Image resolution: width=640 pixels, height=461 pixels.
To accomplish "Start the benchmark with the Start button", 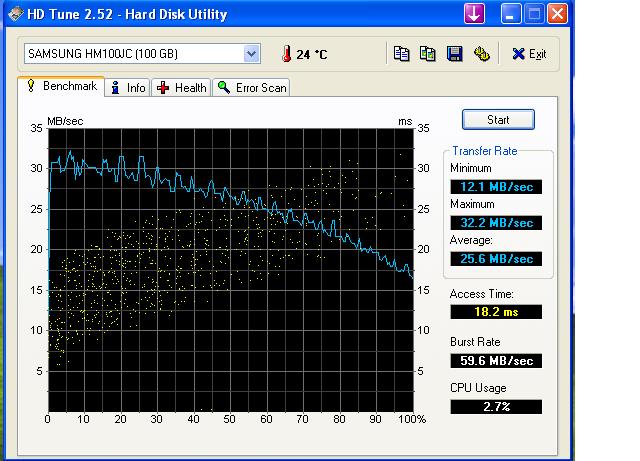I will [498, 120].
